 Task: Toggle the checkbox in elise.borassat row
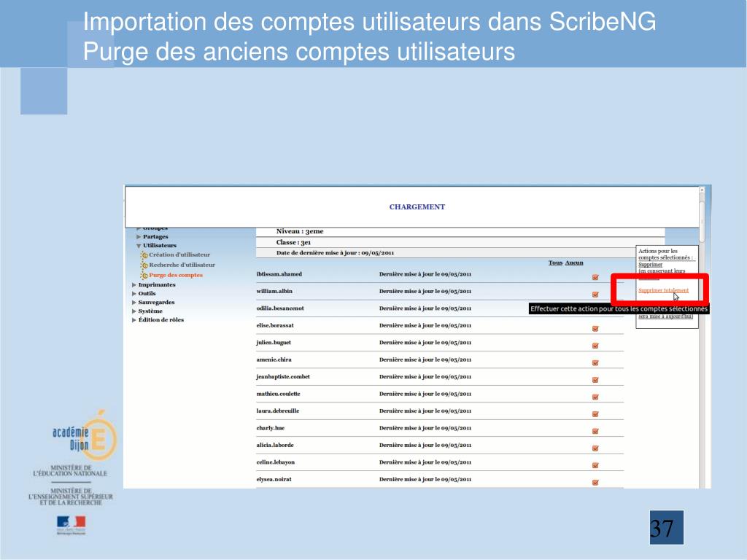click(595, 329)
